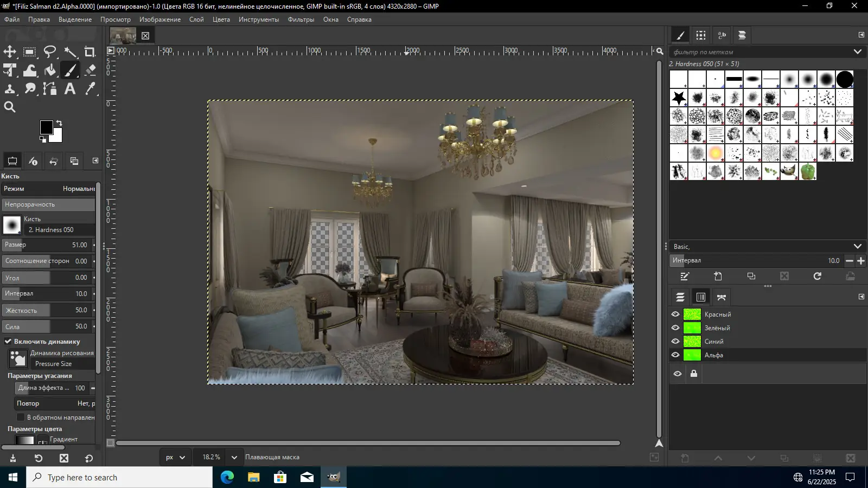Toggle visibility of Красный channel

(675, 314)
